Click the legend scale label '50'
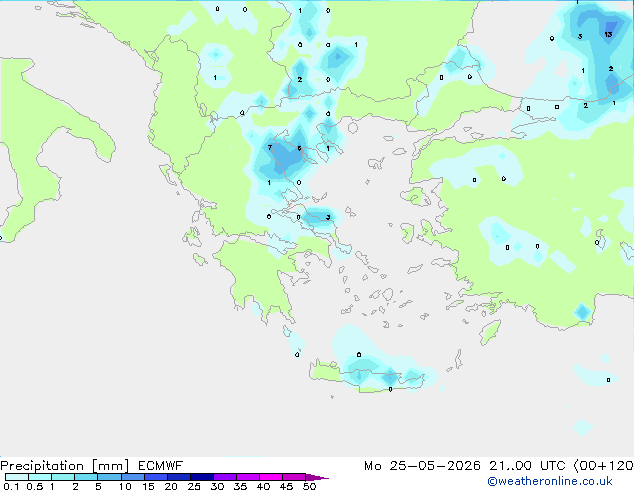634x490 pixels. [309, 486]
